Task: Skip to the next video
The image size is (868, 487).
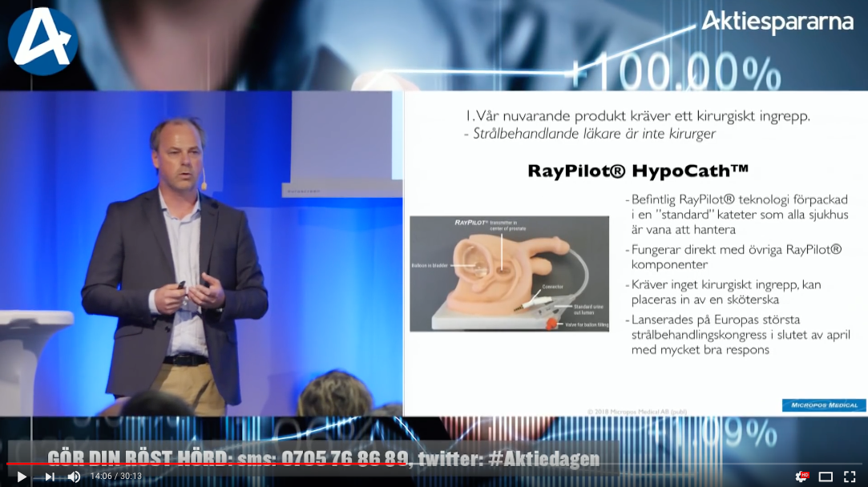Action: [50, 477]
